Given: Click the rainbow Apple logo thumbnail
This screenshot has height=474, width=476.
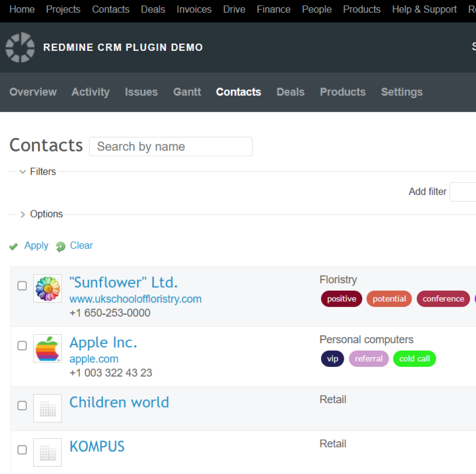Looking at the screenshot, I should (x=47, y=348).
